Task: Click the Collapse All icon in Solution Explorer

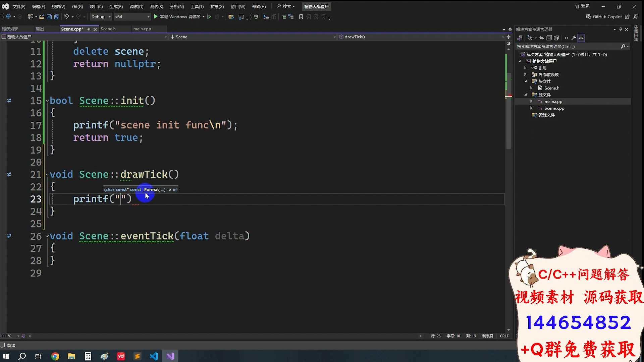Action: click(549, 38)
